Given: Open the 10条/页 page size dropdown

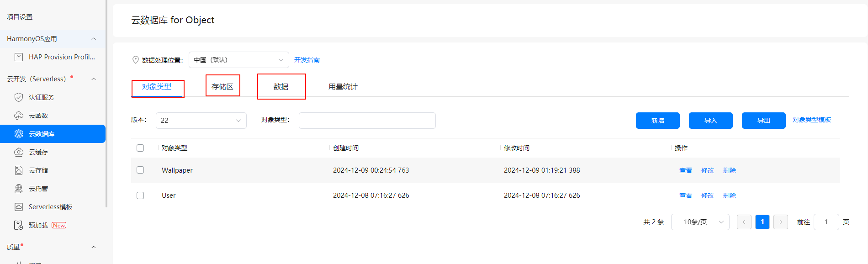Looking at the screenshot, I should pyautogui.click(x=700, y=222).
